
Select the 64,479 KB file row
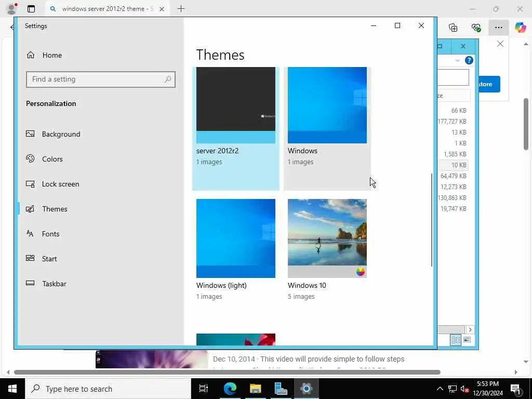[x=453, y=176]
